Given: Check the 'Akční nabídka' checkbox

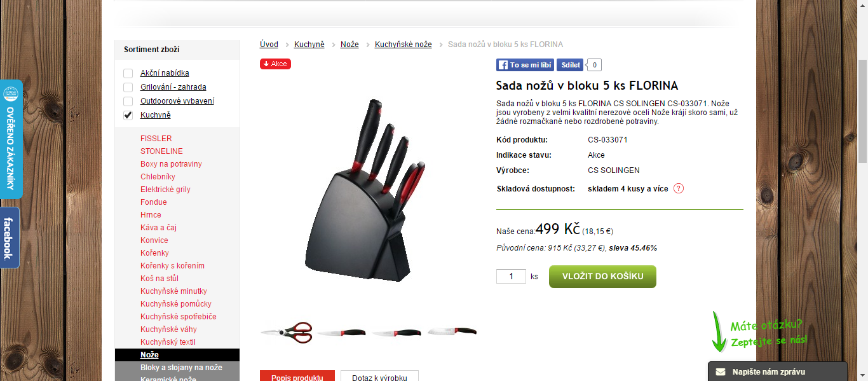Looking at the screenshot, I should (x=128, y=73).
